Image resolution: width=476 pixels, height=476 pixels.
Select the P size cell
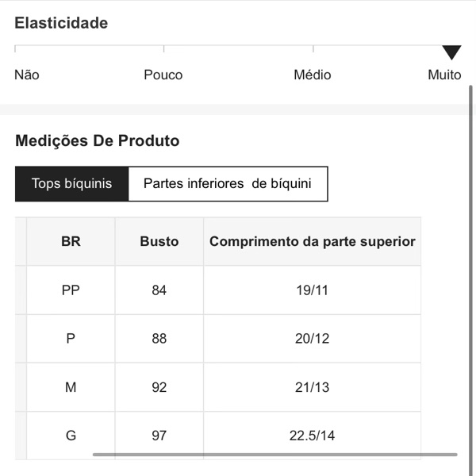click(x=71, y=339)
